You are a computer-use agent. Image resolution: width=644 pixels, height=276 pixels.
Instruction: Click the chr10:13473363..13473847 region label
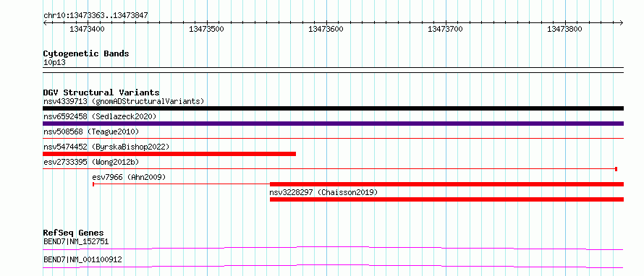96,16
